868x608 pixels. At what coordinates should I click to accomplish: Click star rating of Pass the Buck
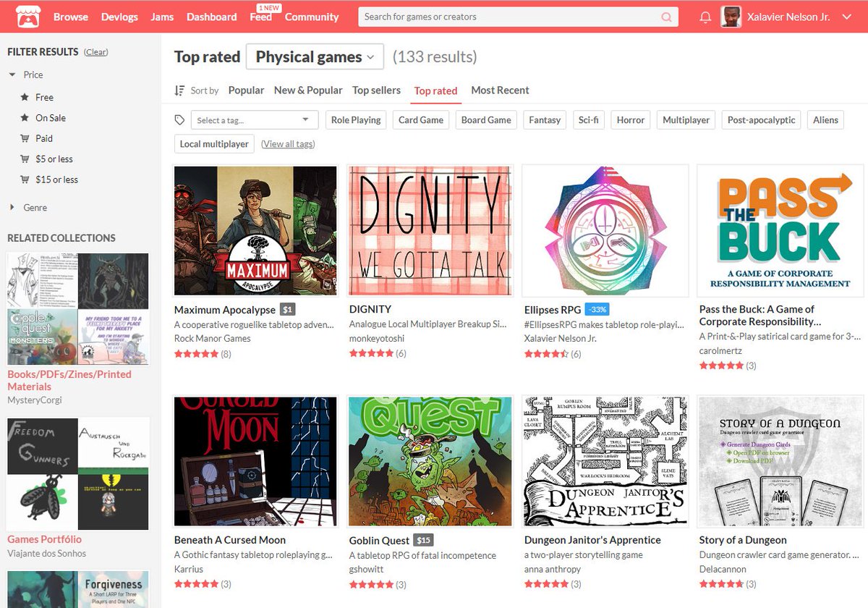[721, 366]
